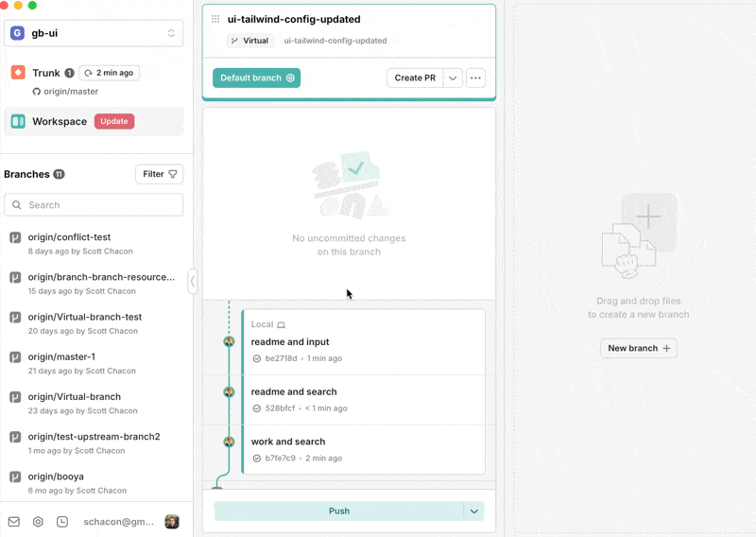Toggle the Default branch button

[x=256, y=78]
